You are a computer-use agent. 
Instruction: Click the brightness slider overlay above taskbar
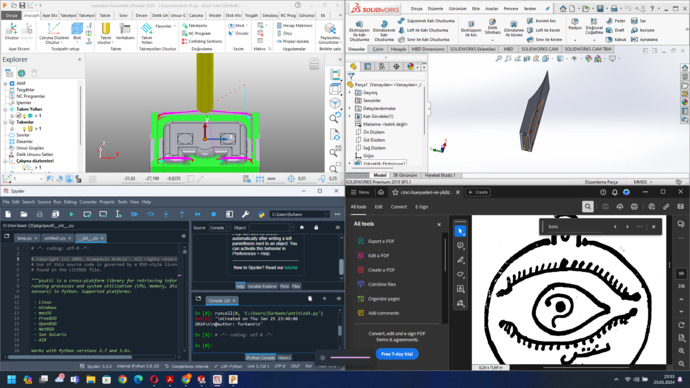point(350,357)
